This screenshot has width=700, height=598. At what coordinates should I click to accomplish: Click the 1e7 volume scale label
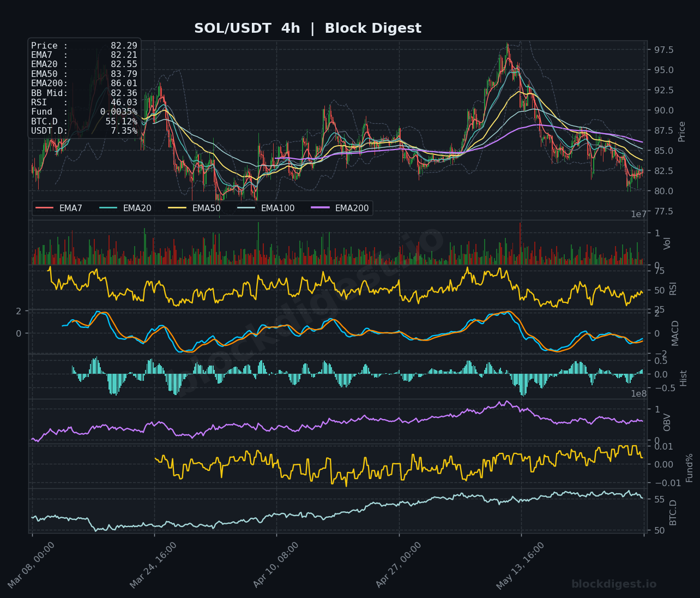tap(638, 214)
